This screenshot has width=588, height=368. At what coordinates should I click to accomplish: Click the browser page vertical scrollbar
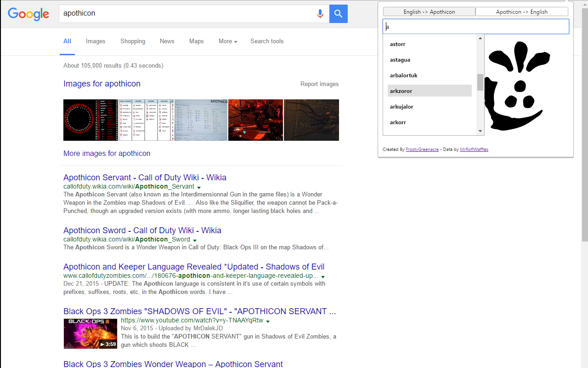click(x=584, y=124)
